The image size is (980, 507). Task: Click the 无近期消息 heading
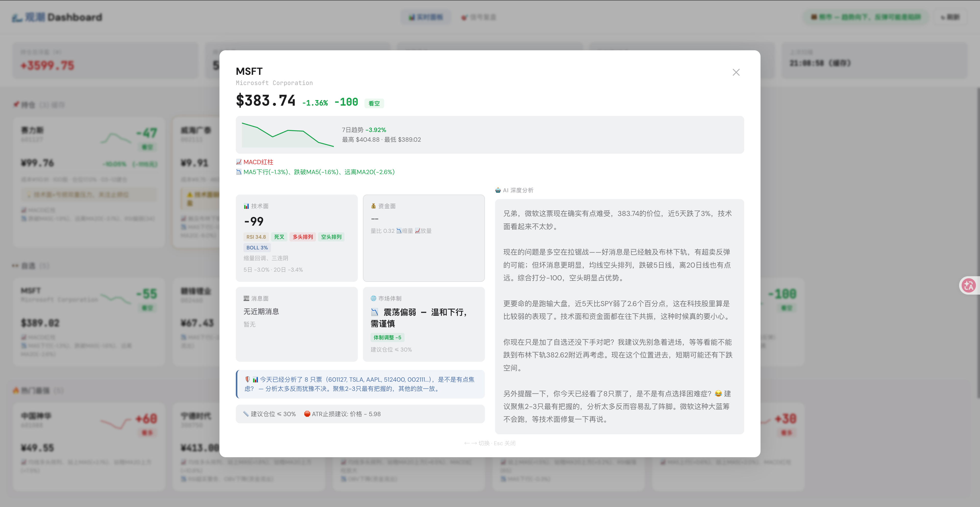[261, 311]
